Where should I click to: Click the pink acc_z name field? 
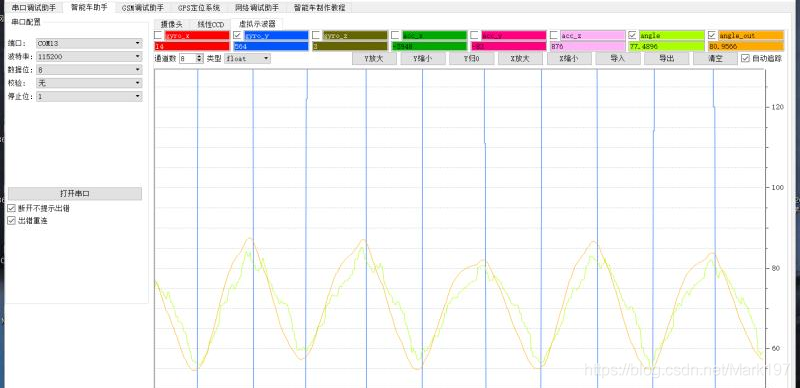(x=592, y=35)
